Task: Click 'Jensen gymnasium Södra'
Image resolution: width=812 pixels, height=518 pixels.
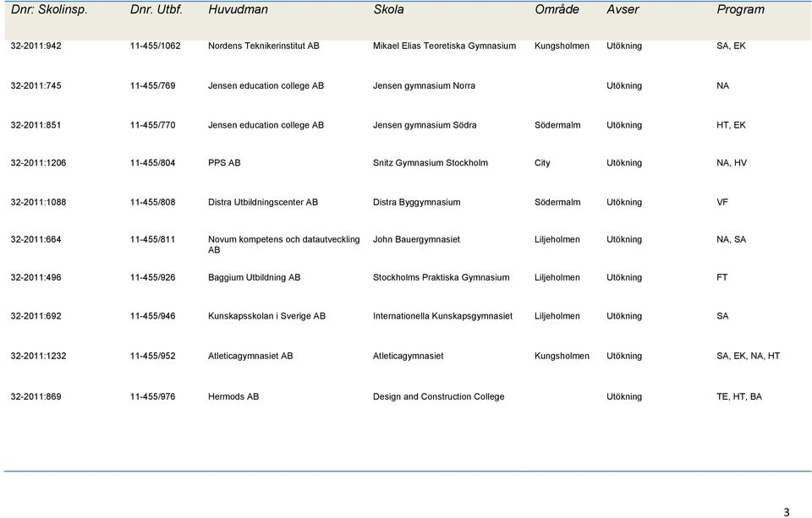Action: click(425, 125)
